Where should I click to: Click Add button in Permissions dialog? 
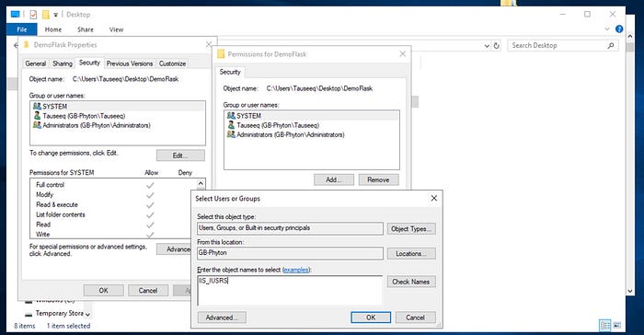pos(333,179)
